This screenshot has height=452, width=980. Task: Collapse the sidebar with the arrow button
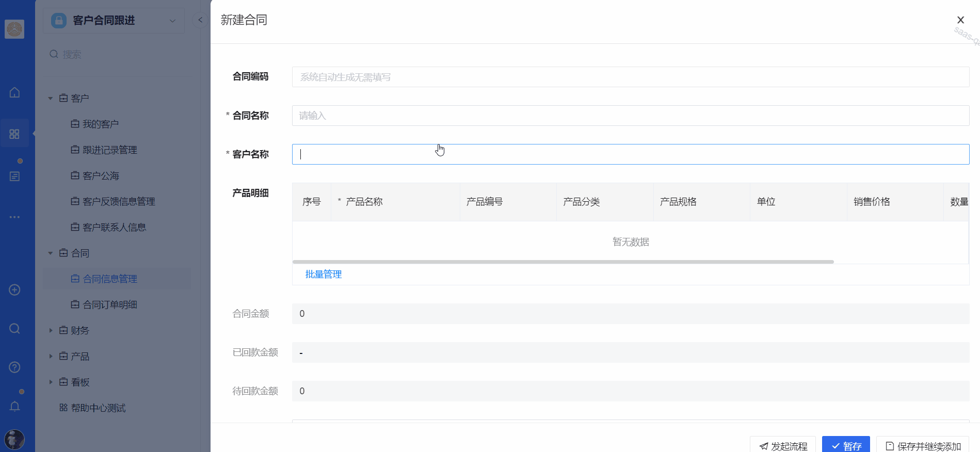point(200,20)
